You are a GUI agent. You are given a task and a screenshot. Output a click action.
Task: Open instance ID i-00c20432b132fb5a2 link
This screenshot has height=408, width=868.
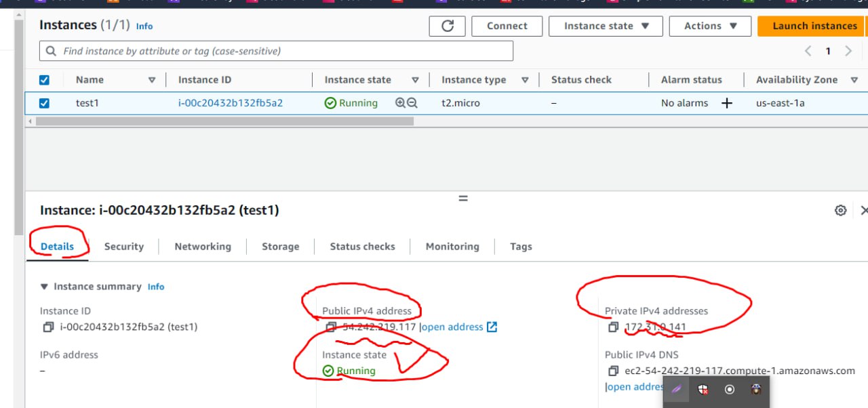coord(231,103)
